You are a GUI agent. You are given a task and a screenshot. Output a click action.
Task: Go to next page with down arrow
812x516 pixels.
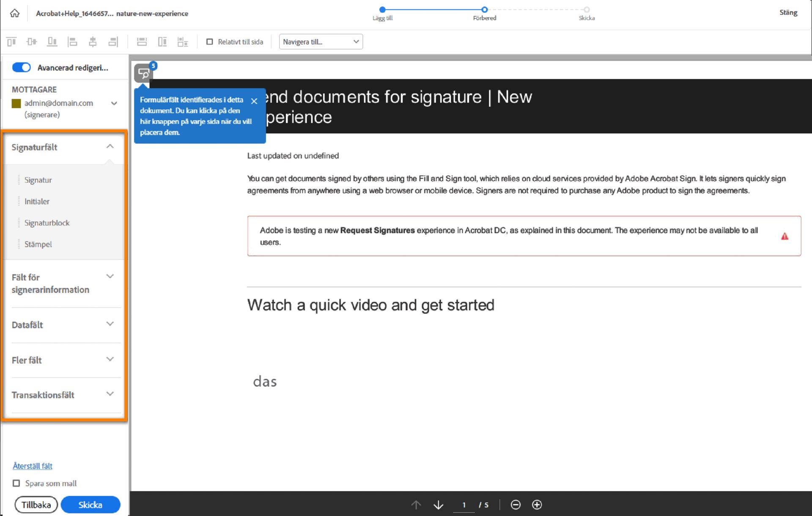pos(439,505)
